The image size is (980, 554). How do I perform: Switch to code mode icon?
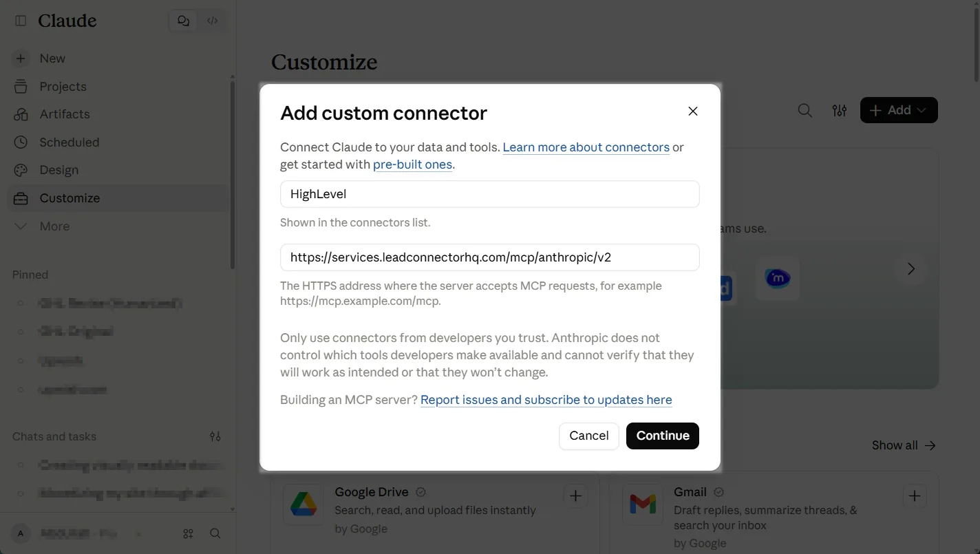(x=213, y=21)
